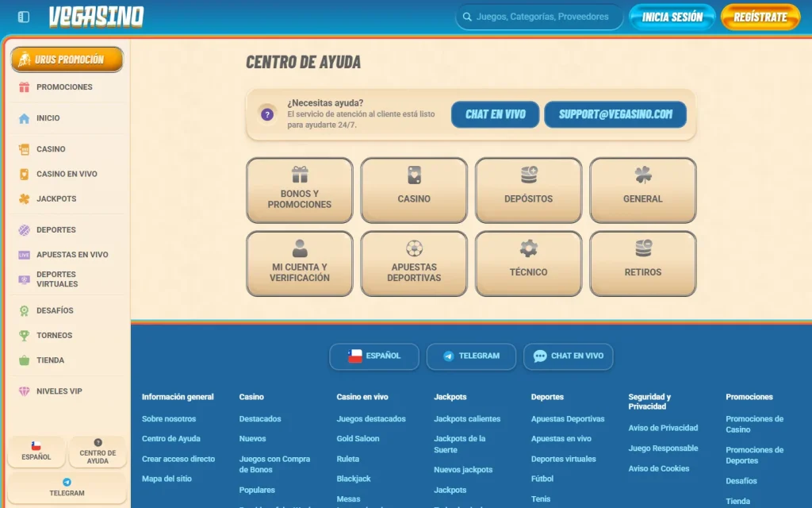Toggle the sidebar panel icon

[23, 17]
